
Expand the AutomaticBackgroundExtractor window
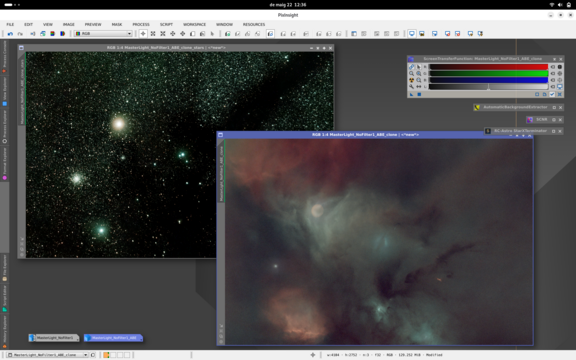click(x=554, y=107)
